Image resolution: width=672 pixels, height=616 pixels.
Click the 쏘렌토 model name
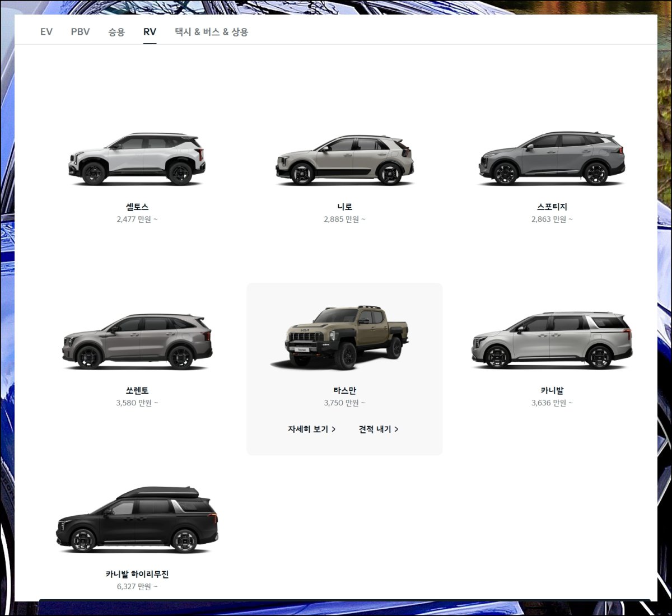(x=137, y=390)
